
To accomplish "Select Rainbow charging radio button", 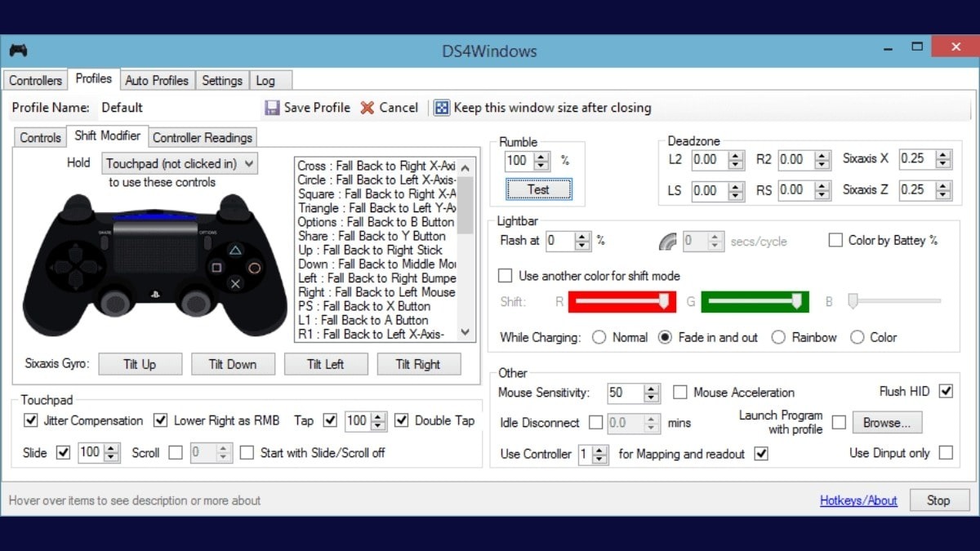I will [778, 337].
